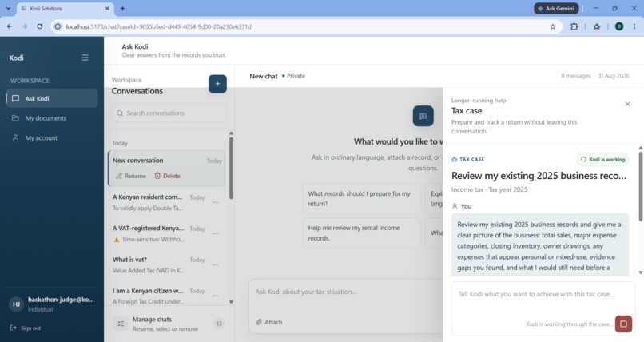Click the tax case title 'Review my existing 2025 business reco...'
The image size is (644, 342).
pos(539,176)
